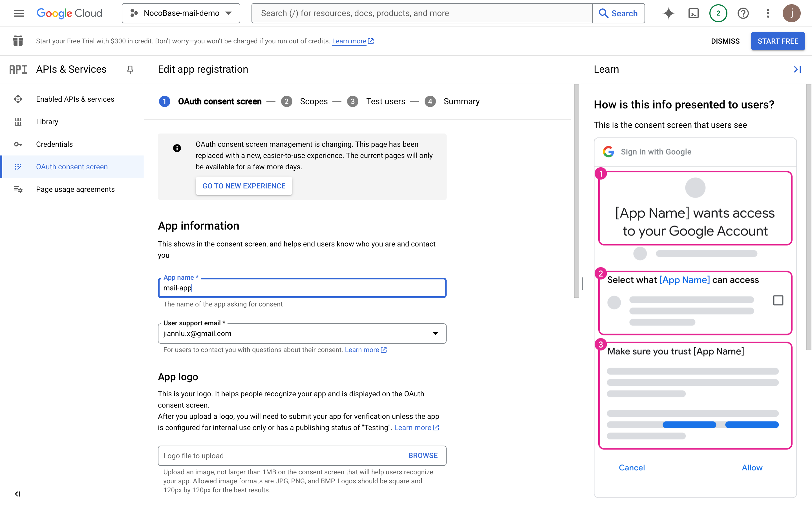Click BROWSE to upload a logo file
The height and width of the screenshot is (507, 812).
[x=423, y=455]
